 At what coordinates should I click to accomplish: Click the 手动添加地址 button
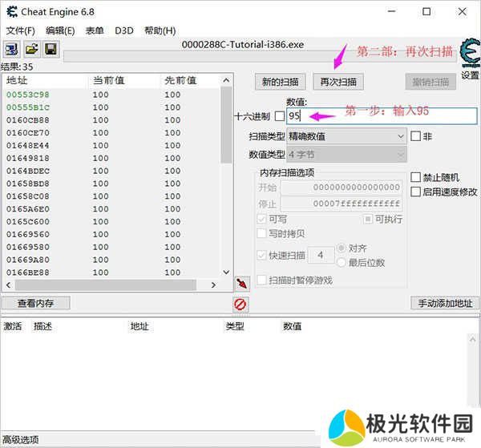coord(445,303)
